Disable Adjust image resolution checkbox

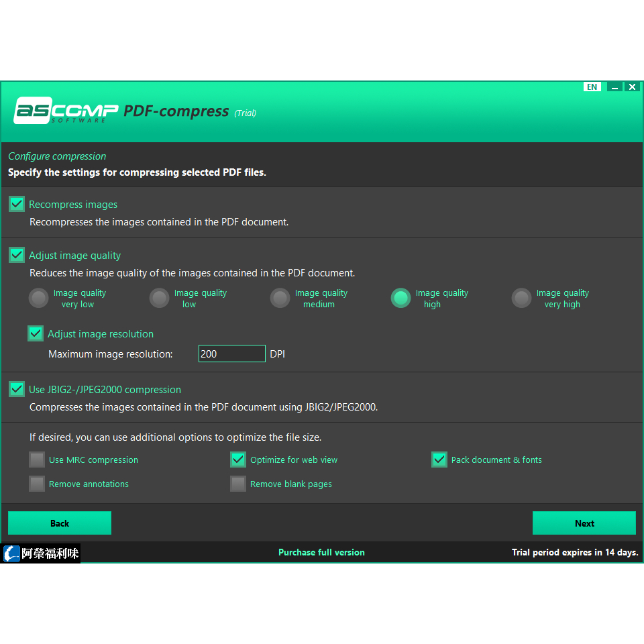(36, 333)
